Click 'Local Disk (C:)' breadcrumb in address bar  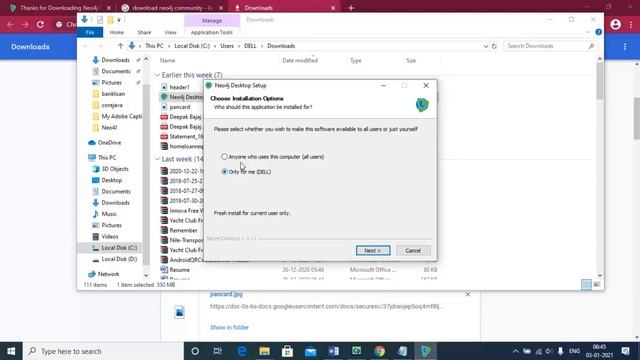click(192, 46)
